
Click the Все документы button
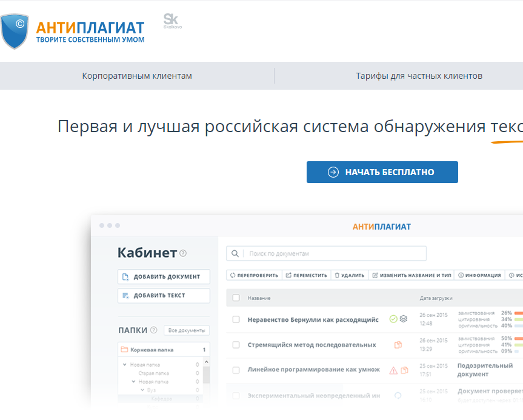tap(187, 330)
